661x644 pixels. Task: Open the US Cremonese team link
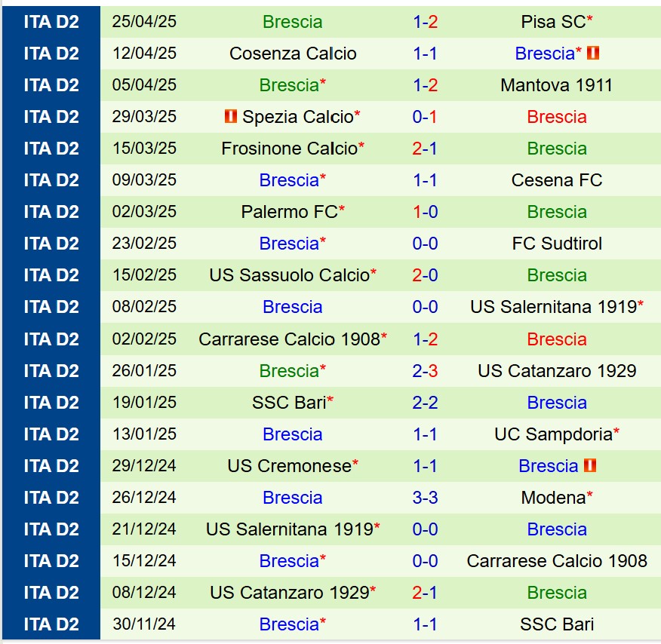pos(289,466)
